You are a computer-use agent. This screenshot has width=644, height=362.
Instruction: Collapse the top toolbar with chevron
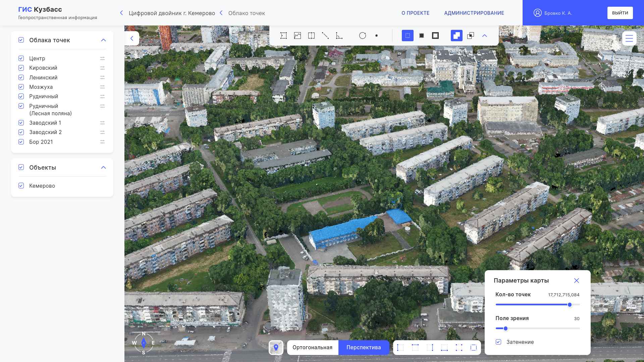[484, 36]
